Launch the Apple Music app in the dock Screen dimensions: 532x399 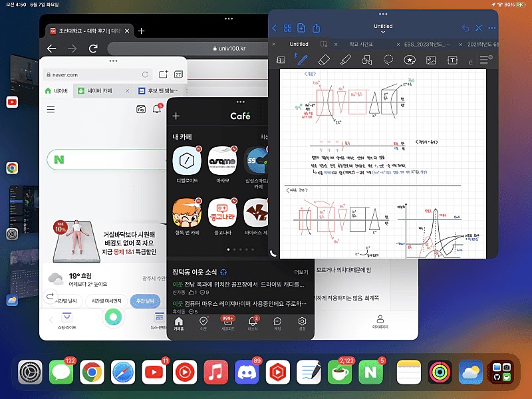point(215,372)
